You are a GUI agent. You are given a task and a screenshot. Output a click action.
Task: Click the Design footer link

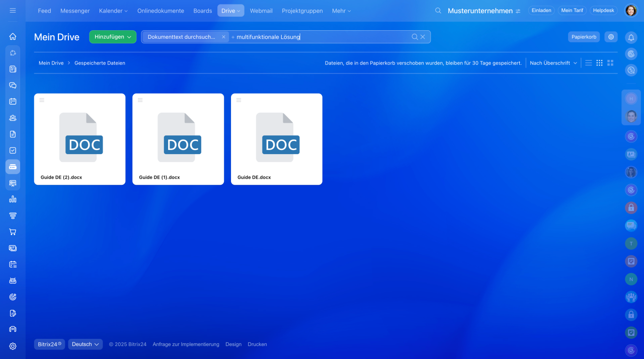233,344
